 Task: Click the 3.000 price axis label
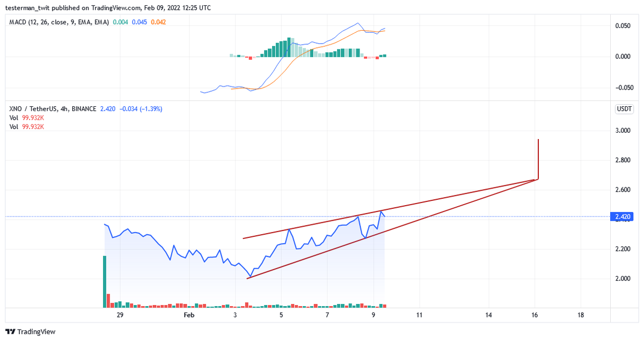point(624,130)
